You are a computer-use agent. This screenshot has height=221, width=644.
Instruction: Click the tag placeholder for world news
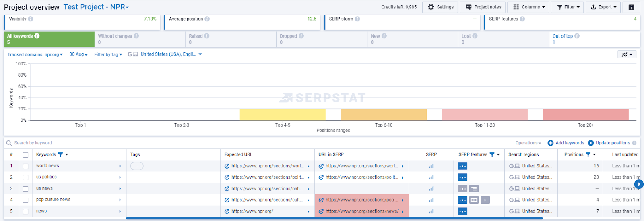pos(137,166)
